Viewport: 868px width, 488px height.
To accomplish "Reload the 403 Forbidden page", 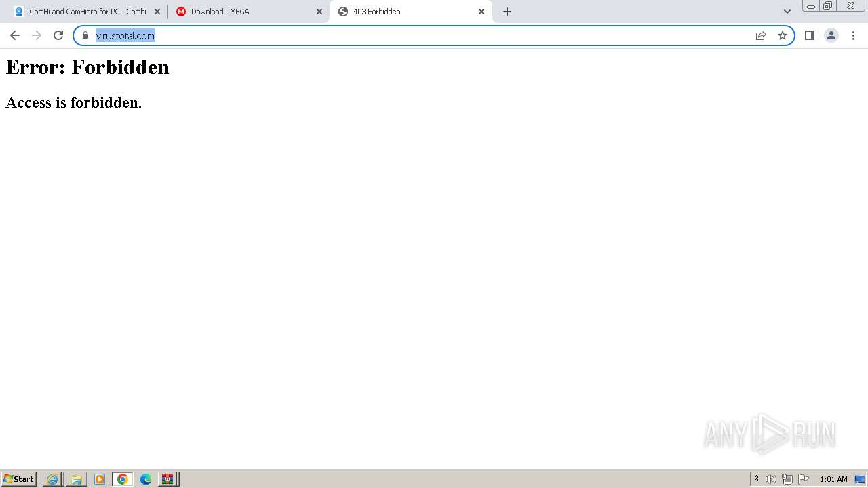I will tap(58, 35).
